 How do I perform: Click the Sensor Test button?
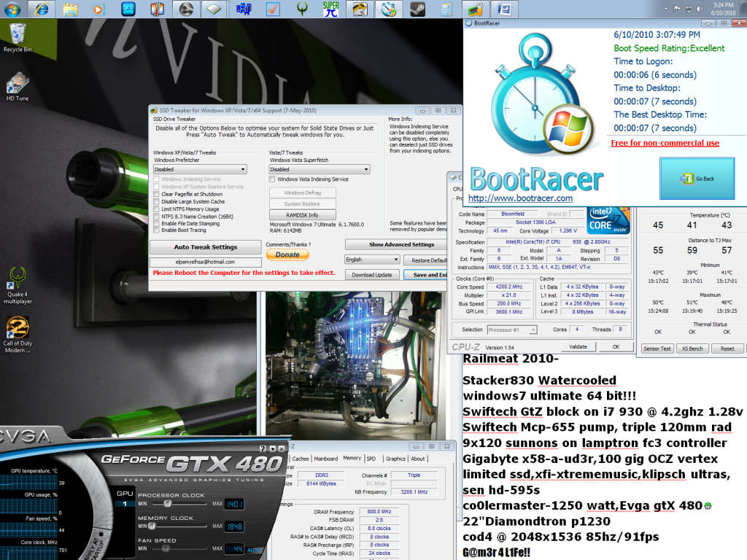(x=657, y=349)
